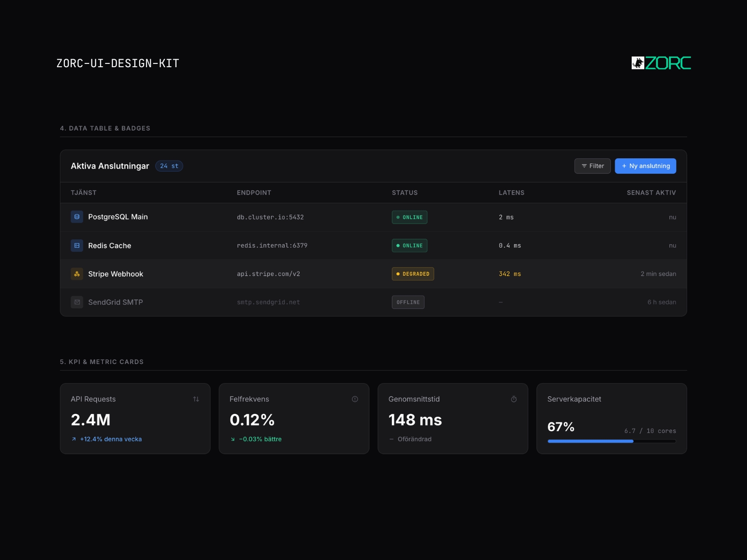
Task: Click the 24 st count badge
Action: (x=169, y=166)
